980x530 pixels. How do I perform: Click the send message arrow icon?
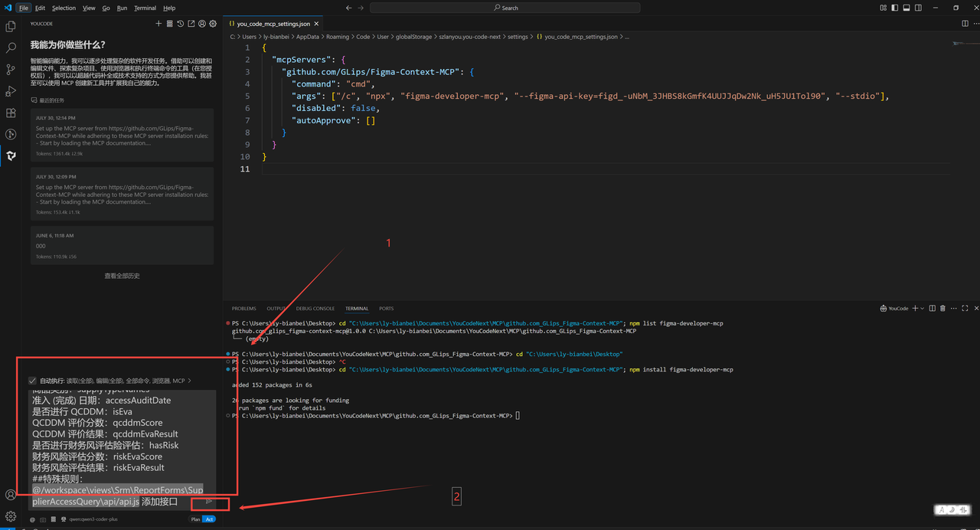(209, 502)
